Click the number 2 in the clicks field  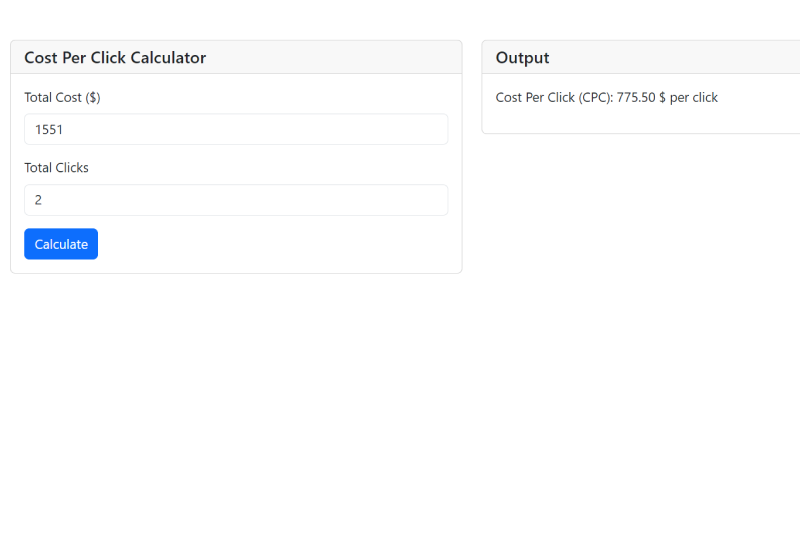[38, 200]
